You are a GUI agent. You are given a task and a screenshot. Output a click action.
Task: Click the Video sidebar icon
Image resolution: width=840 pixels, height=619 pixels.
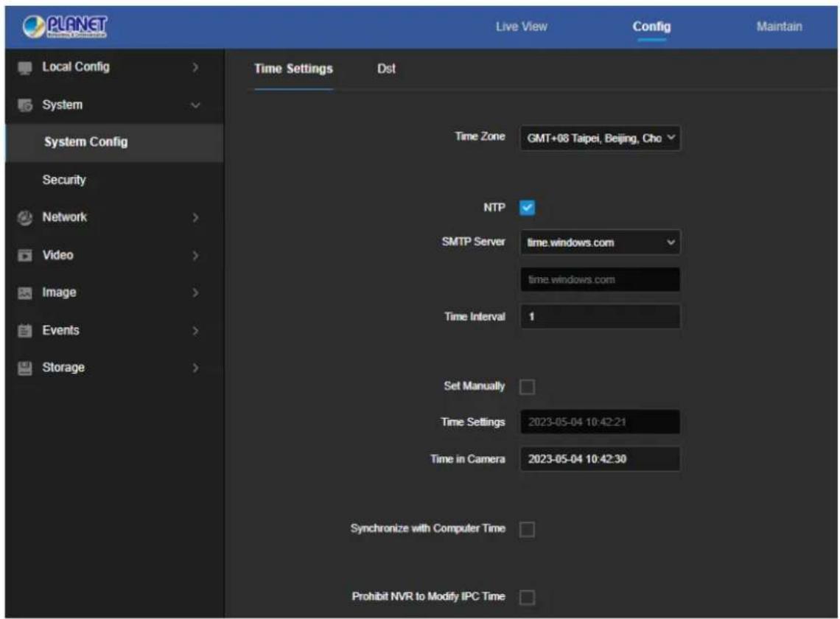24,255
